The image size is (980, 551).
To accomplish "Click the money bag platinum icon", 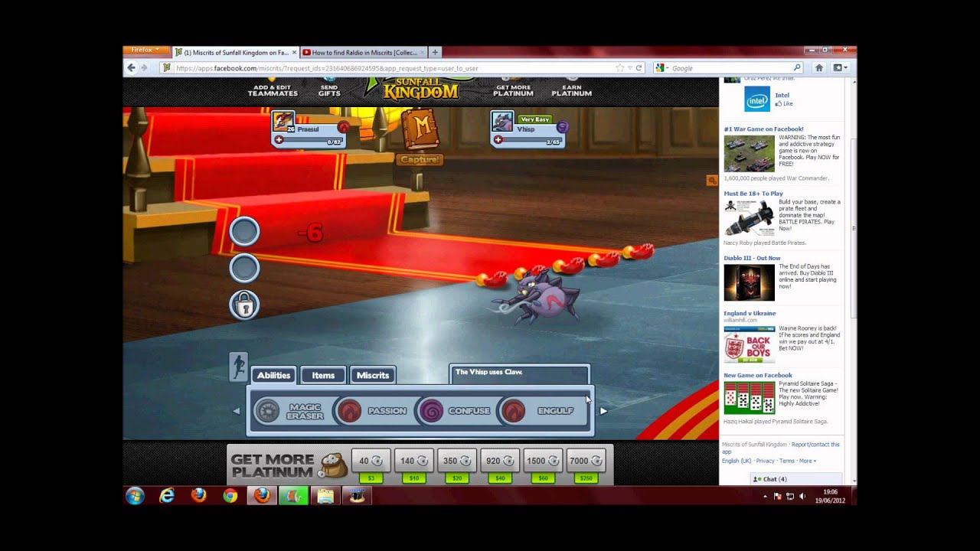I will [x=332, y=464].
